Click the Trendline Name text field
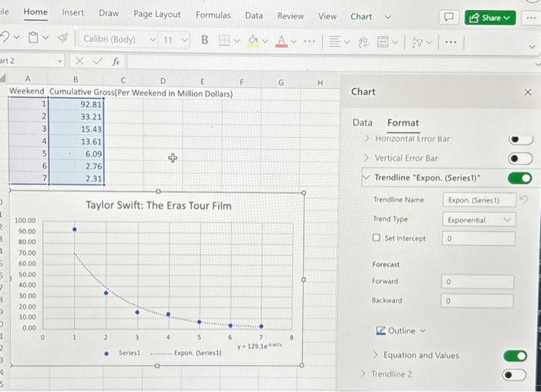The width and height of the screenshot is (541, 392). [479, 200]
